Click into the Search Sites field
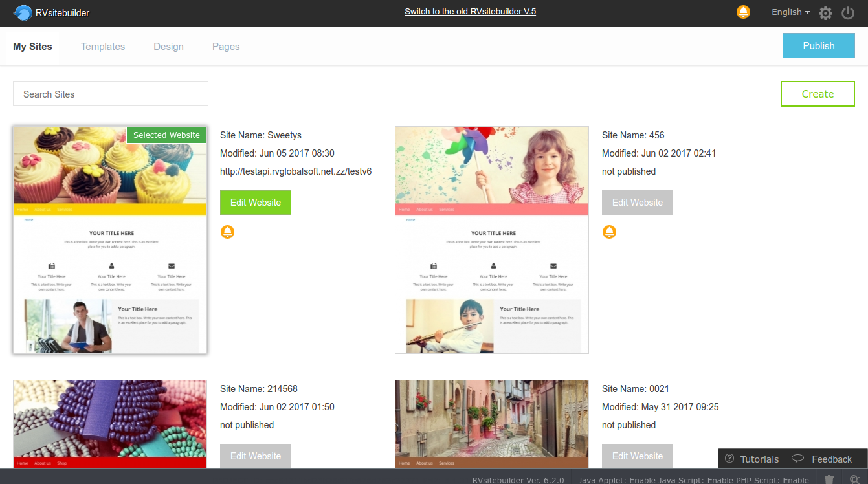 pyautogui.click(x=111, y=94)
